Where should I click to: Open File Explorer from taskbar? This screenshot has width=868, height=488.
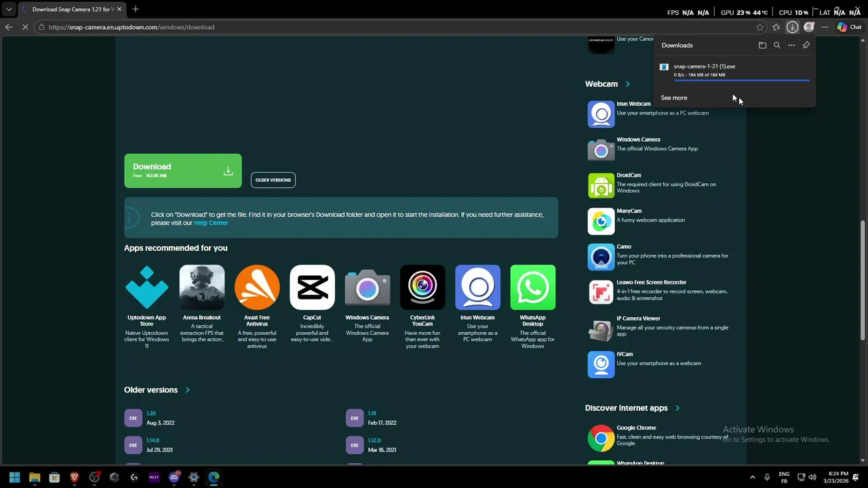pyautogui.click(x=35, y=477)
